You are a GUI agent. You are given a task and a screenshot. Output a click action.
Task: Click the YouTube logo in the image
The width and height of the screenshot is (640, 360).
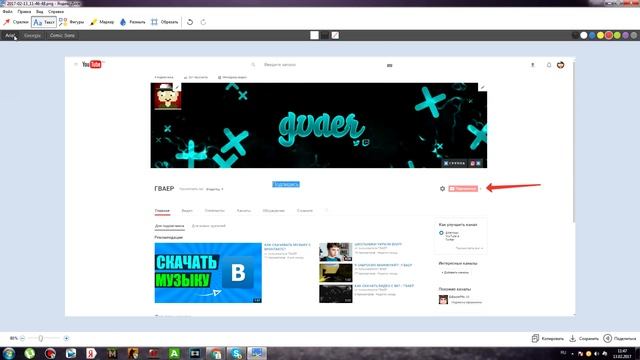point(92,64)
